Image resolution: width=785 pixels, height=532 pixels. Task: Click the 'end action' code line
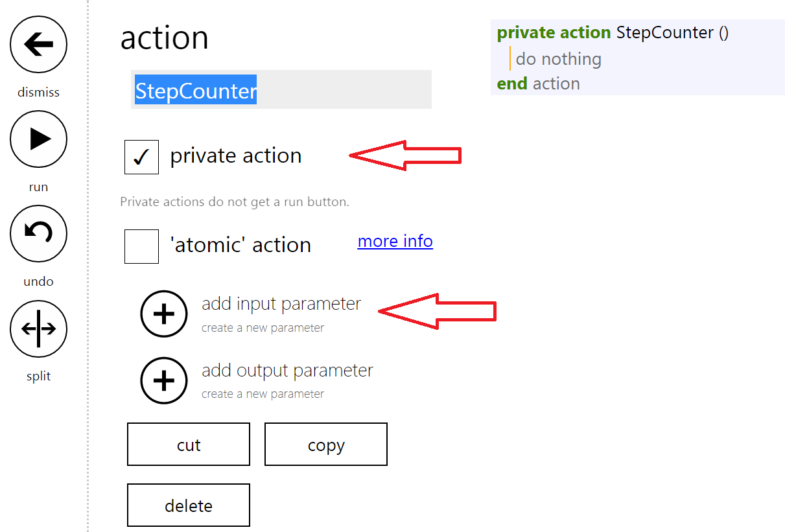[x=538, y=84]
